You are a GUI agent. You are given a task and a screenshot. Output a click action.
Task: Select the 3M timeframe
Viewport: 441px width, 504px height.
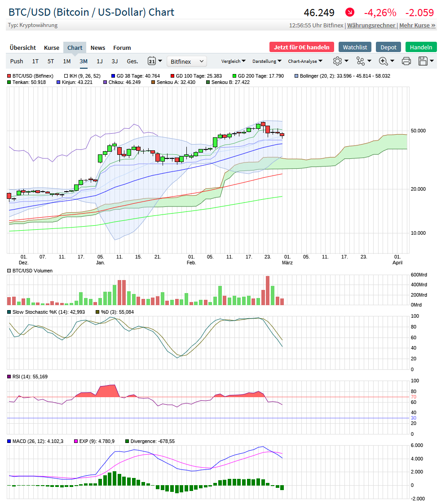(84, 61)
